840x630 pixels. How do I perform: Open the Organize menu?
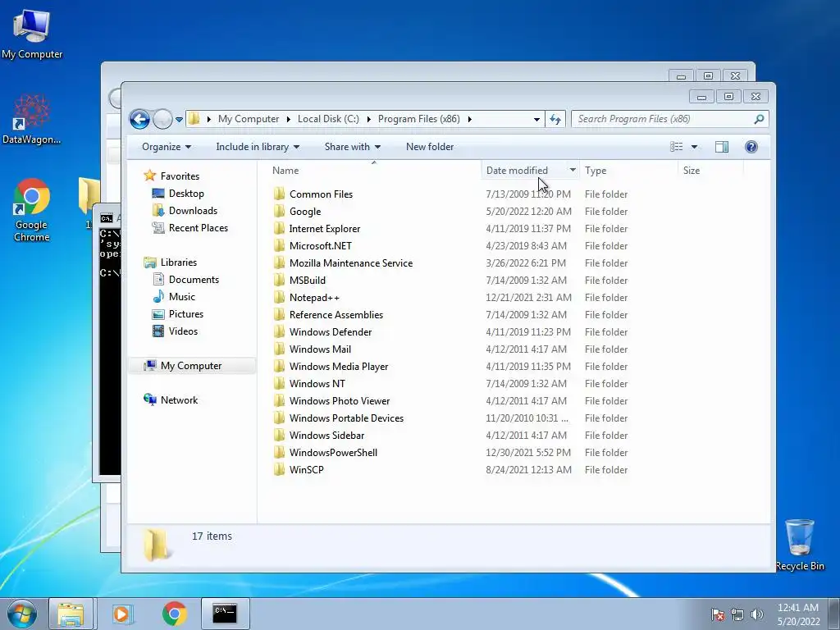tap(166, 147)
